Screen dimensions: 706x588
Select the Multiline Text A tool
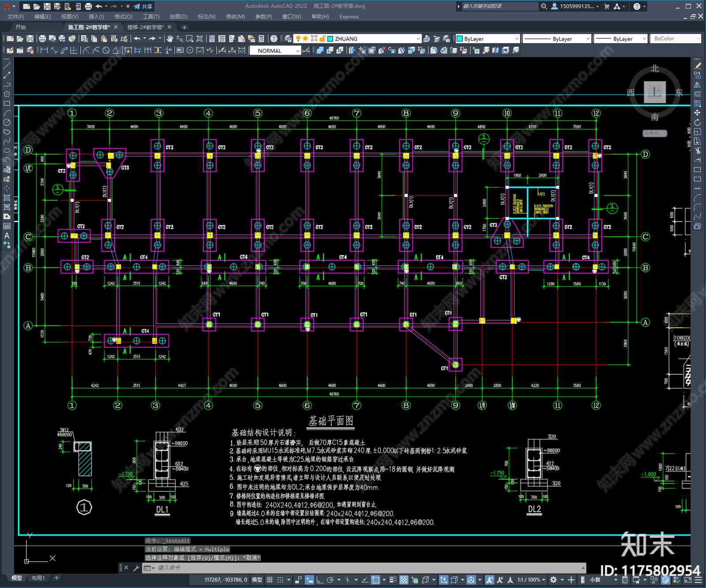(x=7, y=236)
